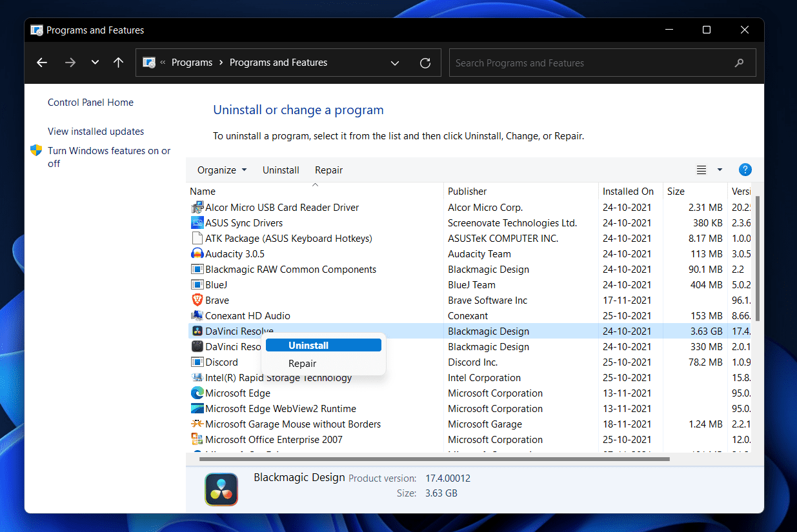The image size is (797, 532).
Task: Select the Audacity Team publisher cell
Action: pyautogui.click(x=479, y=254)
